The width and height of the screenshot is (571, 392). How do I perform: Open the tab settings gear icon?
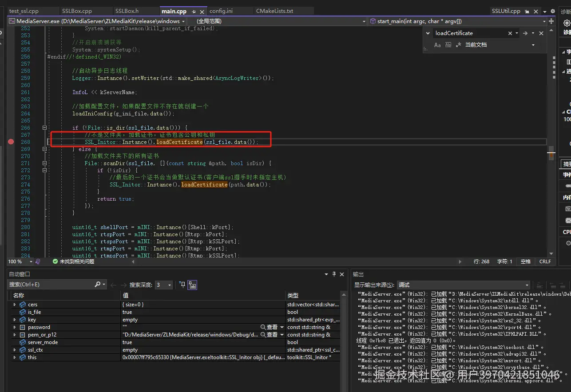[x=553, y=11]
